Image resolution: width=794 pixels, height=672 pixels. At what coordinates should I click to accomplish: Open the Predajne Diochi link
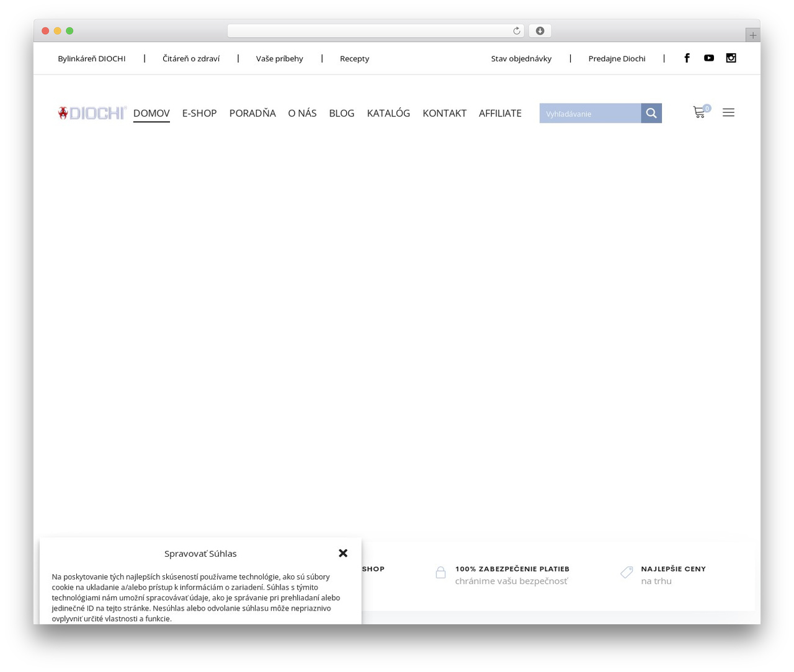coord(617,59)
